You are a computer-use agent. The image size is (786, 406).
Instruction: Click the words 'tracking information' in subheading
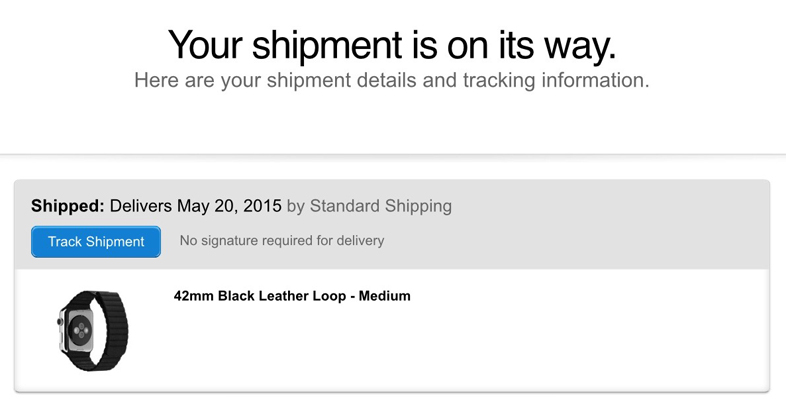point(556,81)
